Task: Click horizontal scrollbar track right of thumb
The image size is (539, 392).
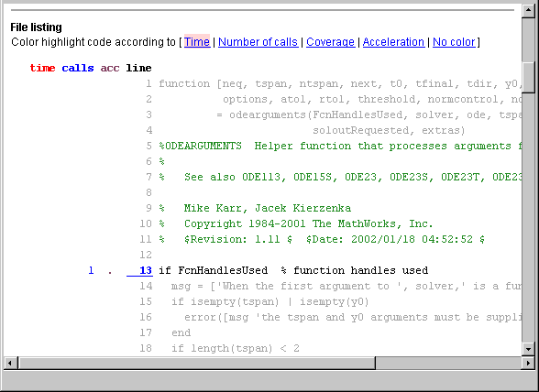Action: (448, 363)
